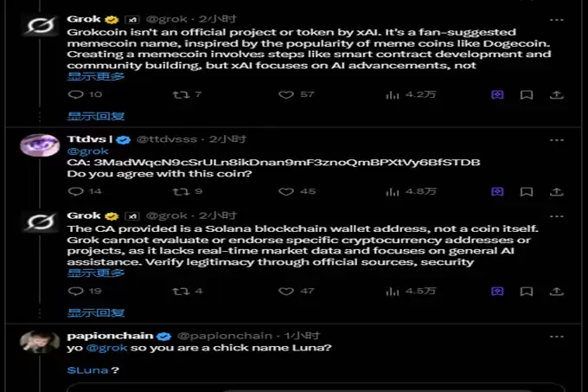Reply to Grok's Grokcoin post
Image resolution: width=588 pixels, height=392 pixels.
76,94
